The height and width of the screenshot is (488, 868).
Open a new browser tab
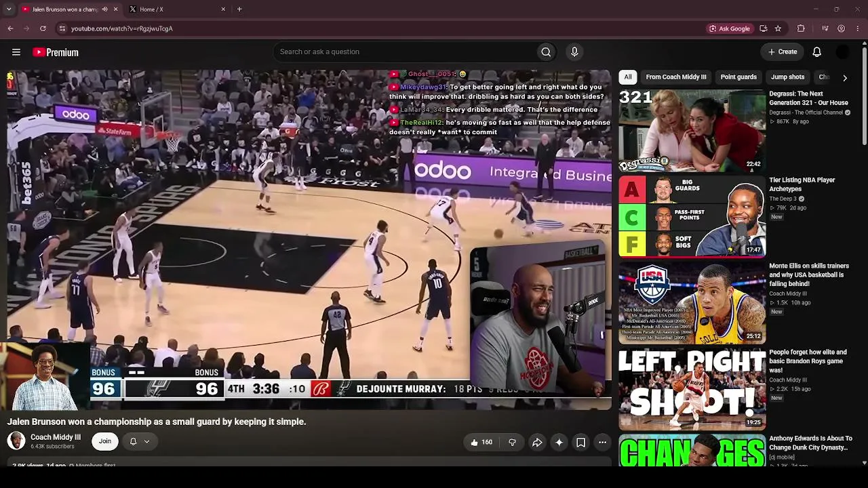coord(239,9)
